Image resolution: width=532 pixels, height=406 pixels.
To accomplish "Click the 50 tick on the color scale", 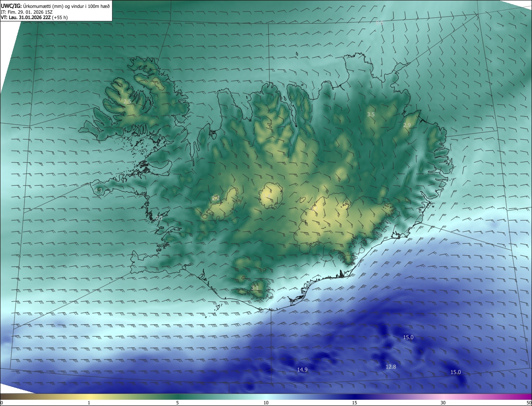I will [529, 403].
